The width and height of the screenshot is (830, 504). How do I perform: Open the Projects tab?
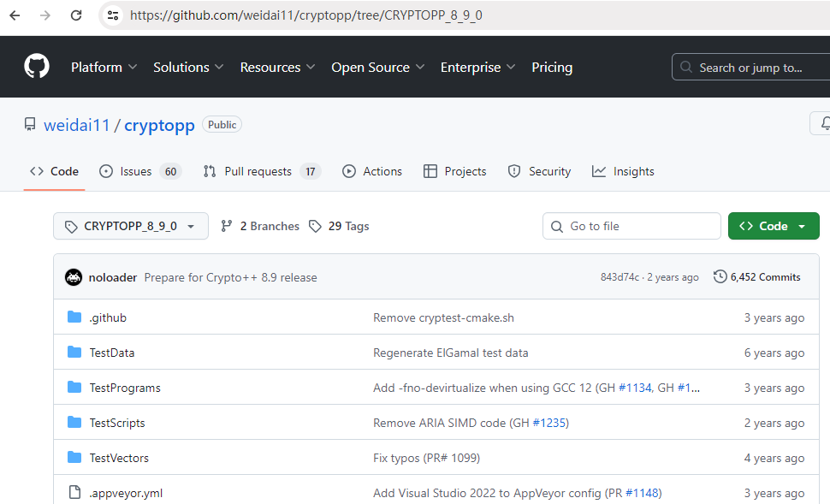(454, 171)
